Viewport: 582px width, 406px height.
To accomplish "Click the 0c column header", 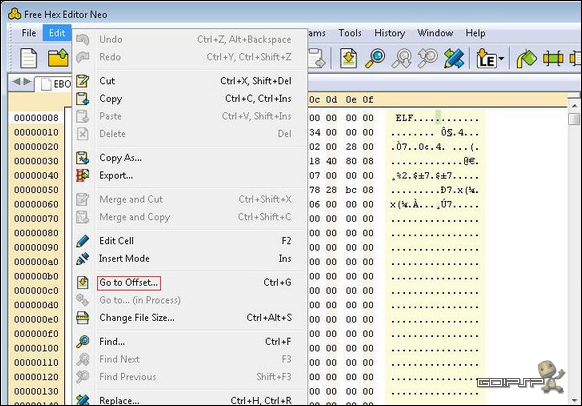I will coord(315,100).
